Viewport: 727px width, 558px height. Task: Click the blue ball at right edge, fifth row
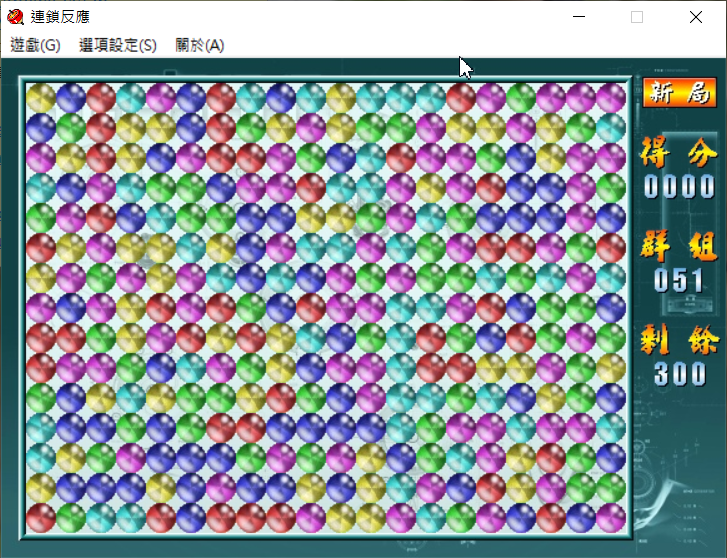coord(611,218)
